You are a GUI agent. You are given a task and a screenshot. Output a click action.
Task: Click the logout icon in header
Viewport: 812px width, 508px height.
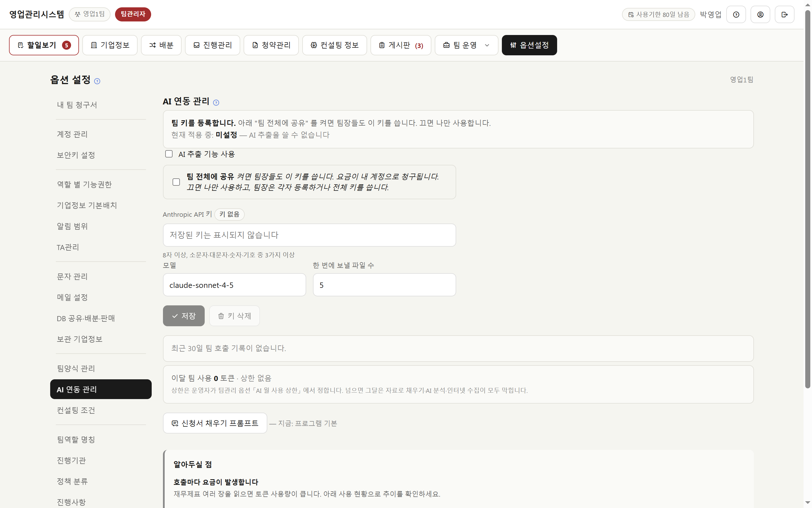pyautogui.click(x=784, y=14)
